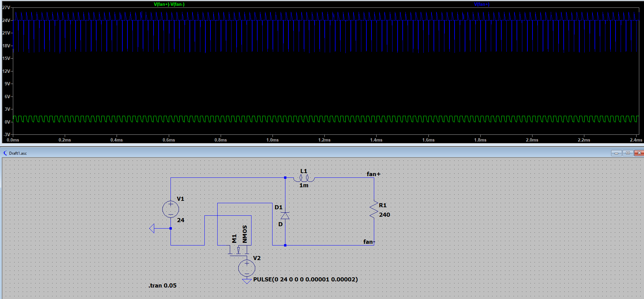Click the NMOS model label
644x299 pixels.
click(245, 234)
